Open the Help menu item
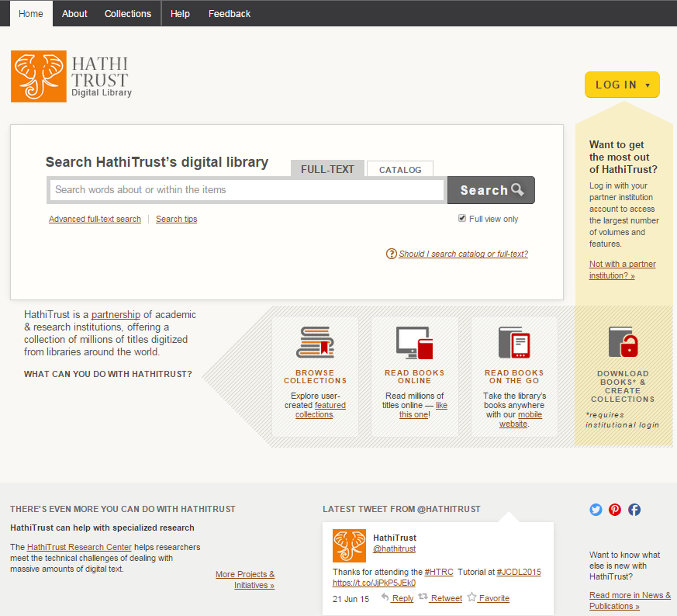The height and width of the screenshot is (616, 677). click(180, 14)
